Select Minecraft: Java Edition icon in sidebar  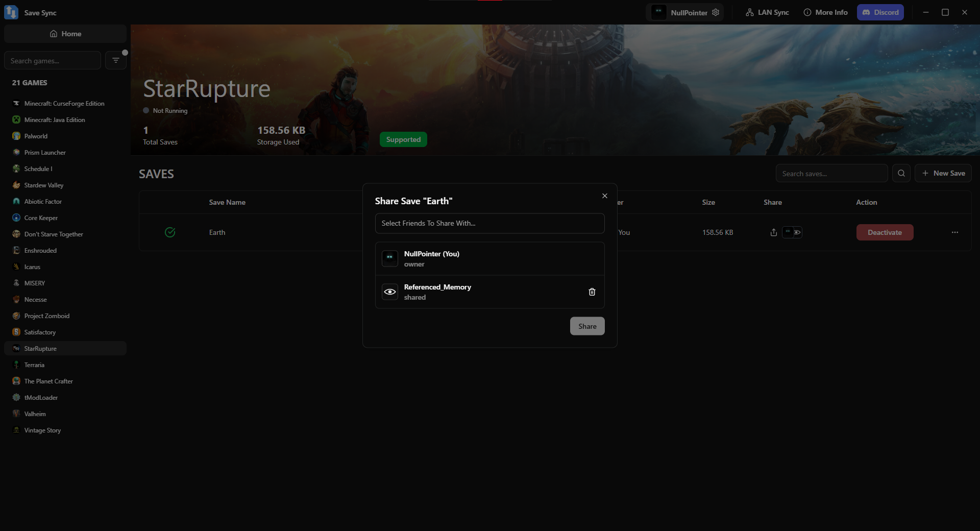click(x=16, y=120)
